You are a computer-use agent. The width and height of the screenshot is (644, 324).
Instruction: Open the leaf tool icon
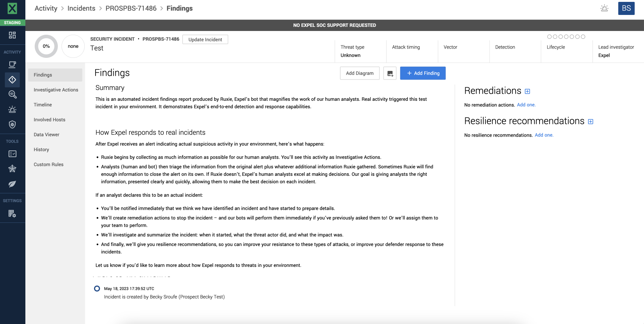[12, 184]
